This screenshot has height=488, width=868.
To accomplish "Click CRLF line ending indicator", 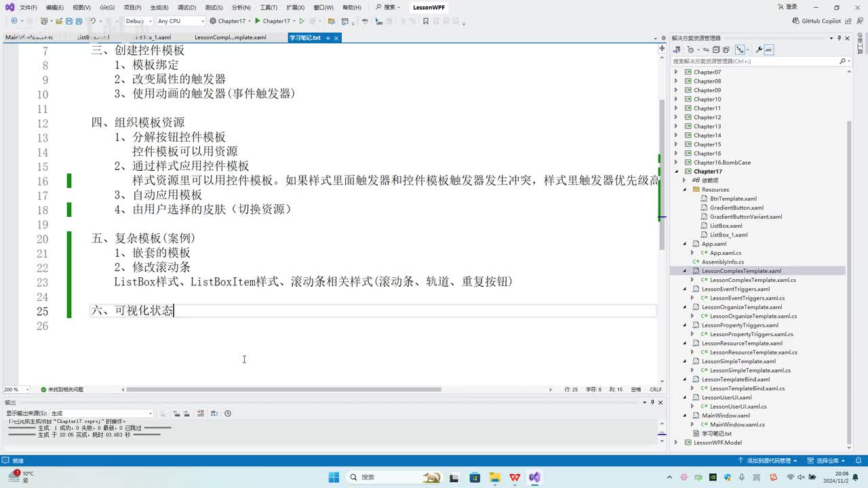I will coord(656,390).
